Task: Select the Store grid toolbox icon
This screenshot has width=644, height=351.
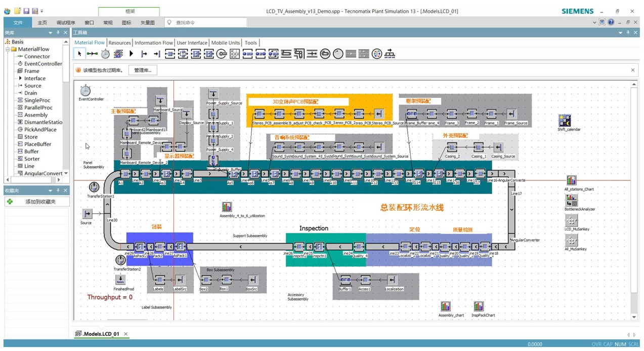Action: point(235,54)
